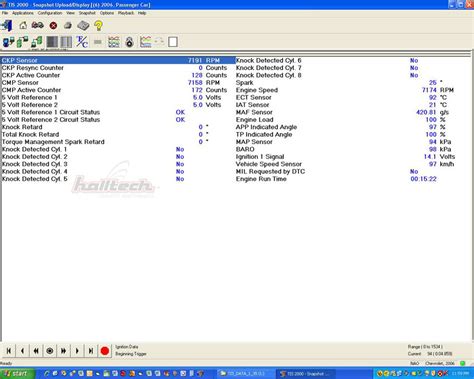Click the green status indicator in status bar

tap(463, 363)
